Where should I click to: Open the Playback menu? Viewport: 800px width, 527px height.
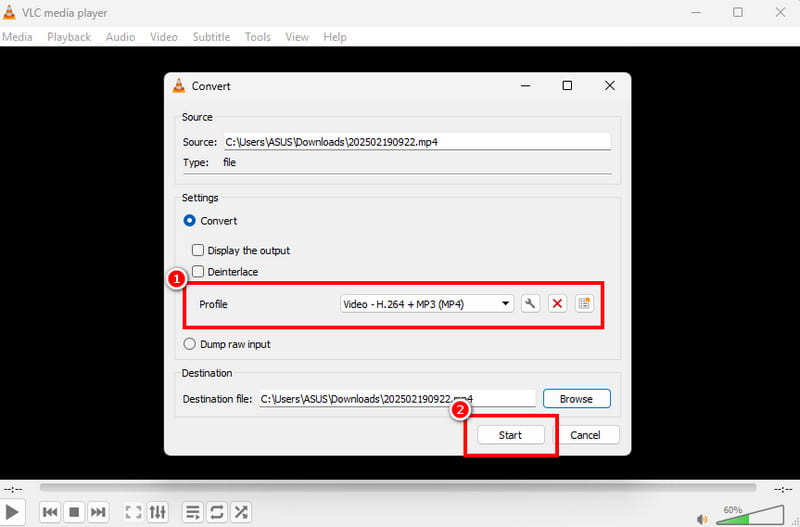(69, 37)
